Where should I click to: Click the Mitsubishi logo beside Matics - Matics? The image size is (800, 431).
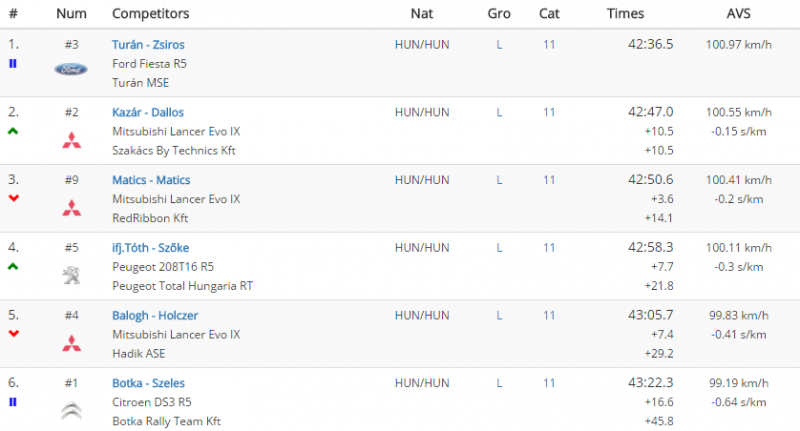(71, 208)
